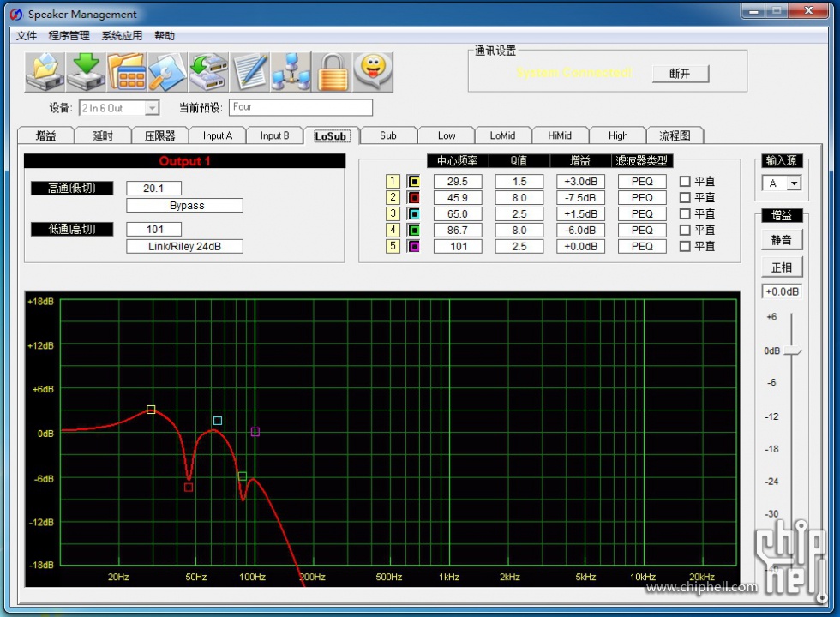Open the 2 In 6 Out device dropdown
Screen dimensions: 840x617
point(153,108)
